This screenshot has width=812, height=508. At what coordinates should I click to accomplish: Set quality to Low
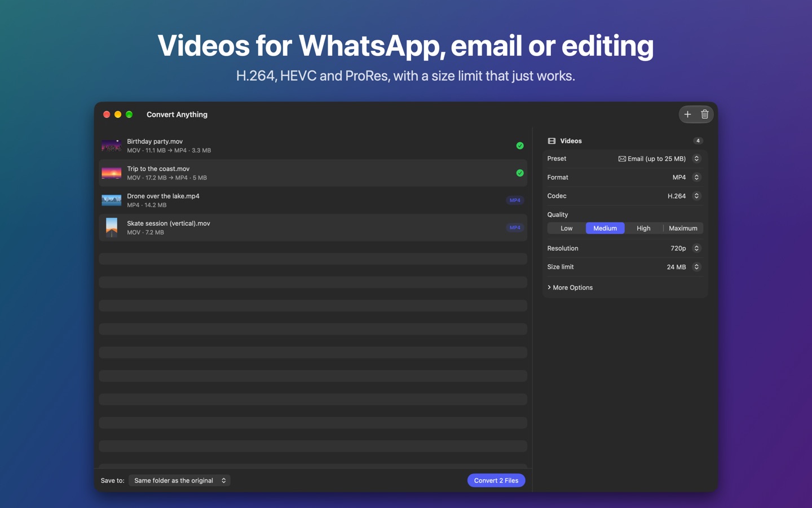click(x=567, y=228)
